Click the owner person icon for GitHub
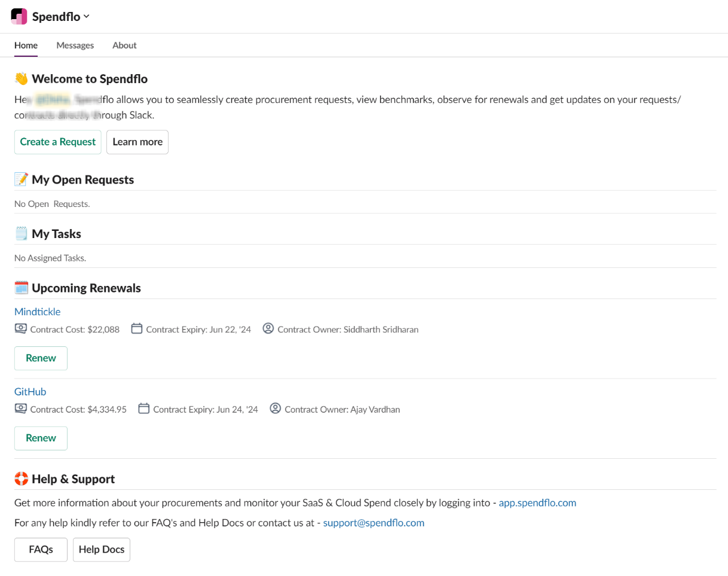The height and width of the screenshot is (576, 728). click(276, 409)
